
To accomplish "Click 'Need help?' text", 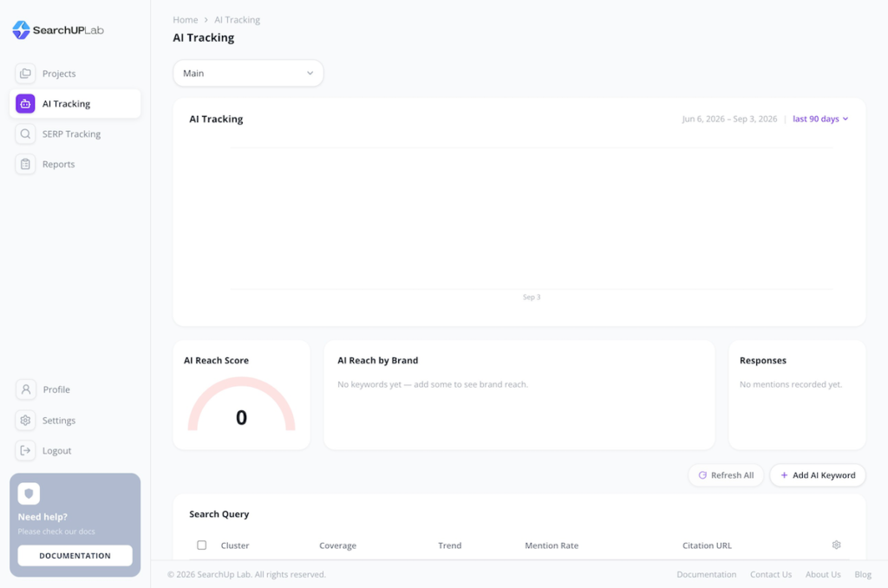I will 42,517.
